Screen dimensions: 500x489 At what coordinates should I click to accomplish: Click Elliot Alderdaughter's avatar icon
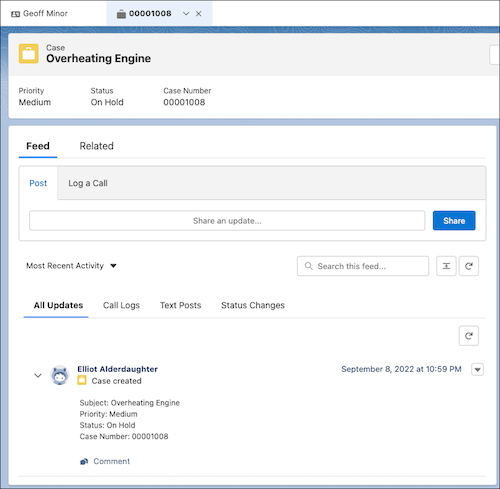coord(60,375)
